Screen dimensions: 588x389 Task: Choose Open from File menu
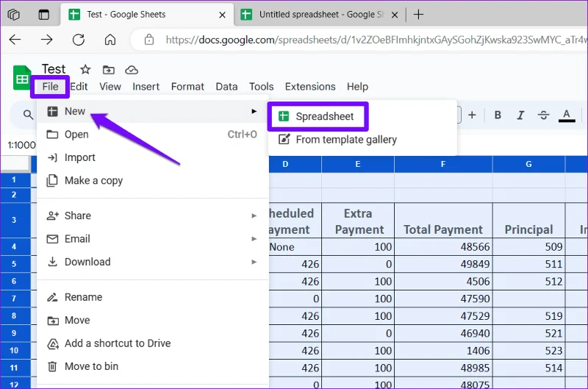pos(153,135)
